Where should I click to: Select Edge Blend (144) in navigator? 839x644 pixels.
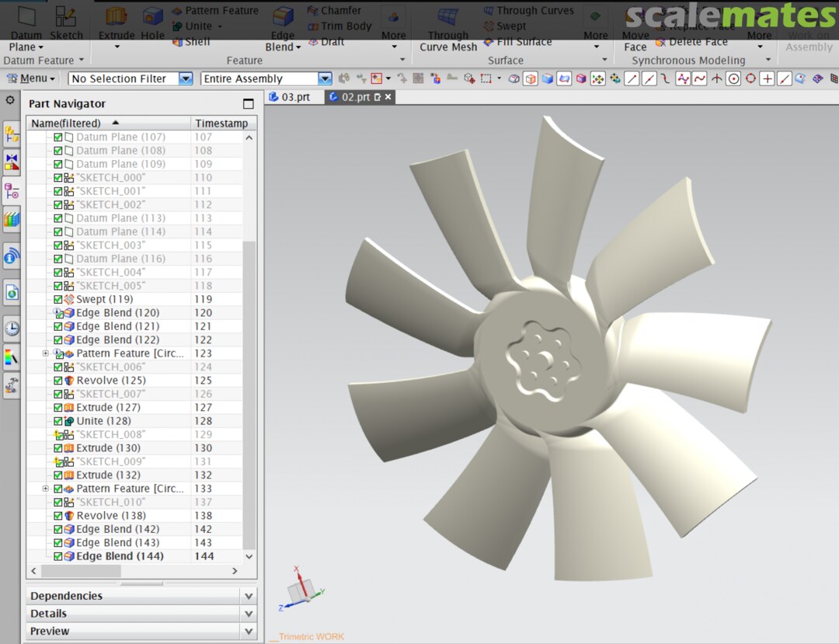[x=120, y=556]
